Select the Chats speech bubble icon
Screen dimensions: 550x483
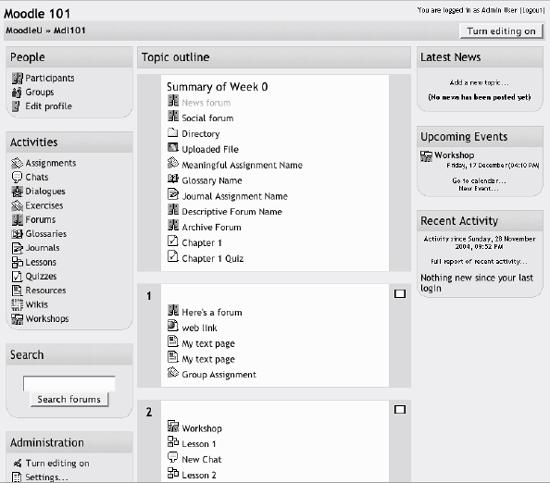pos(17,177)
